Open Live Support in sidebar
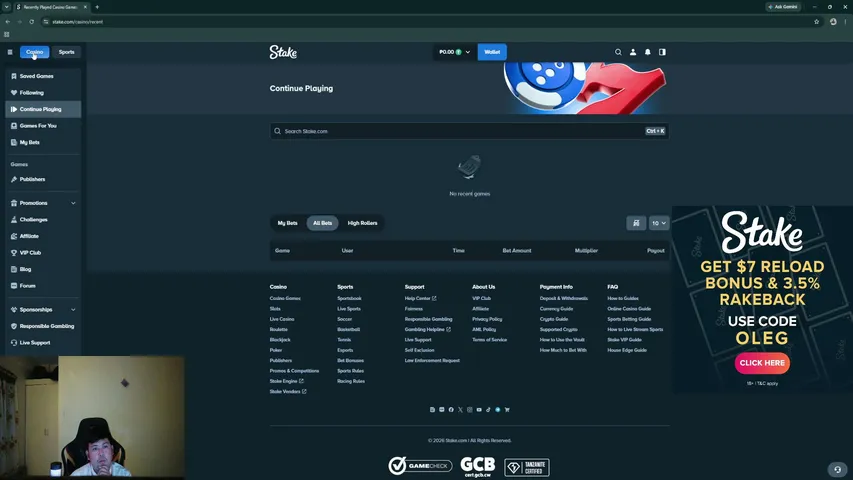 (43, 343)
